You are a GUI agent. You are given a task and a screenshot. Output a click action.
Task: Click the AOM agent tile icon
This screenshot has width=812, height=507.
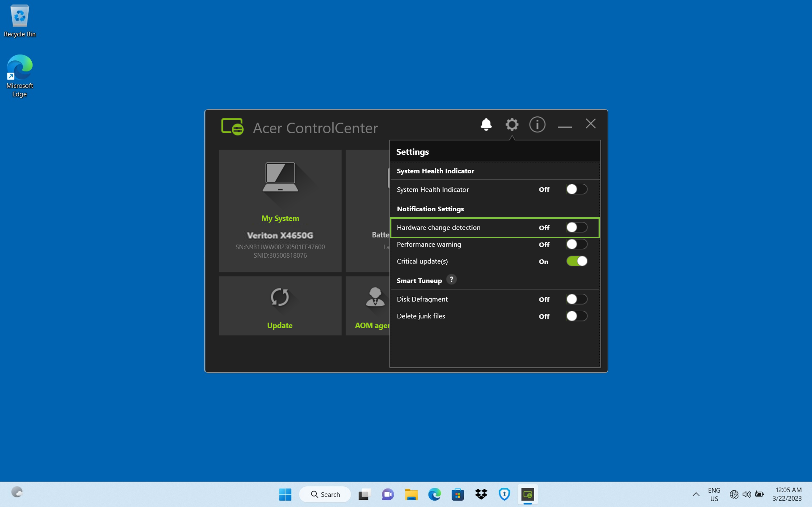[375, 297]
